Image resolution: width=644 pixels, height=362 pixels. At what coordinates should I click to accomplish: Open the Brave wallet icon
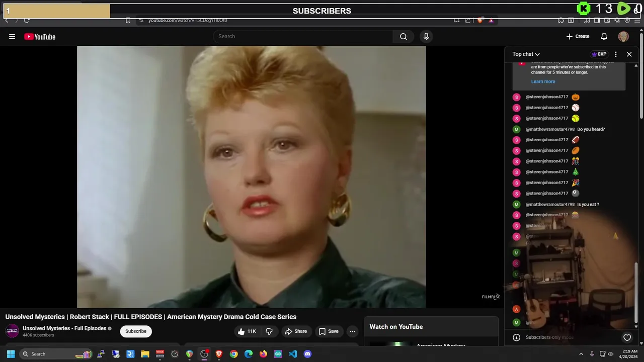click(607, 20)
